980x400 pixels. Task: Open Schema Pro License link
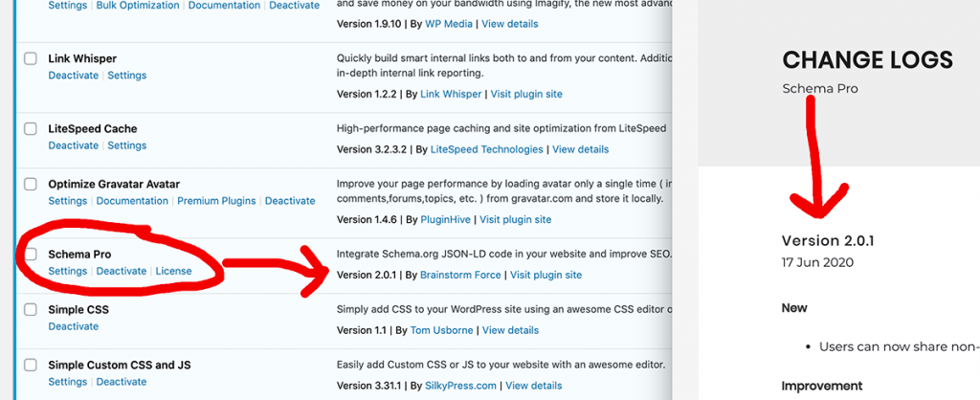click(173, 271)
